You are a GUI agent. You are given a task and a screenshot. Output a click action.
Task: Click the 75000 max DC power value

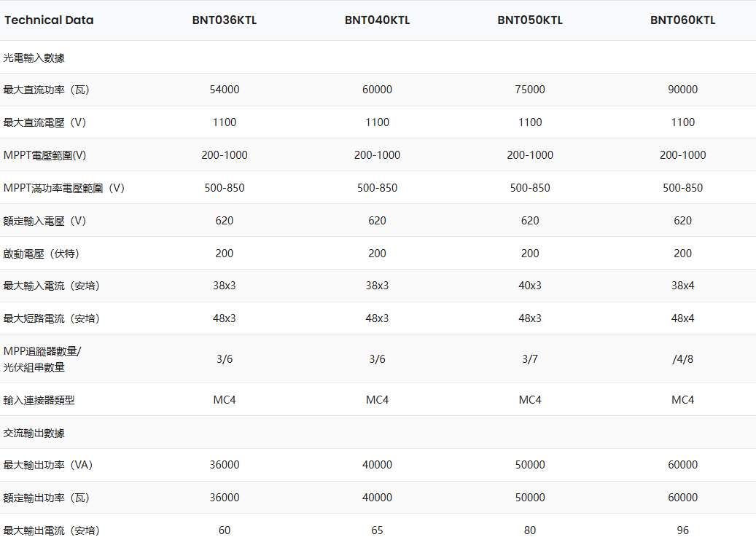[x=530, y=90]
